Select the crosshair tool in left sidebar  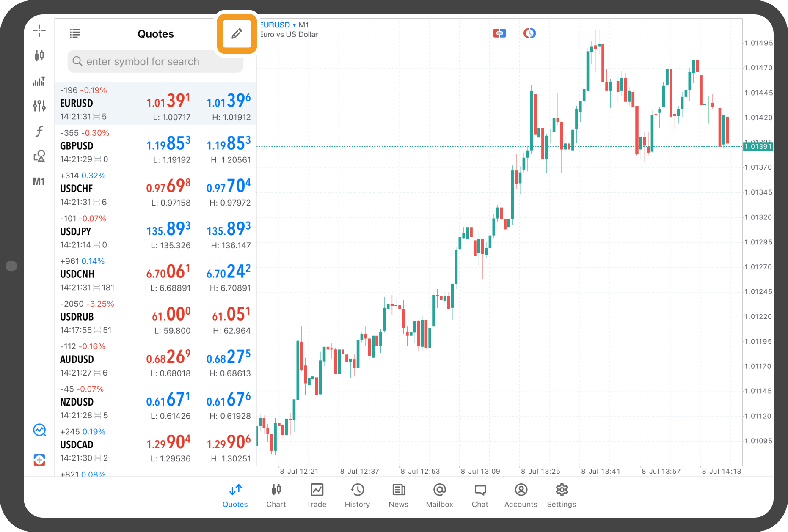pos(39,30)
